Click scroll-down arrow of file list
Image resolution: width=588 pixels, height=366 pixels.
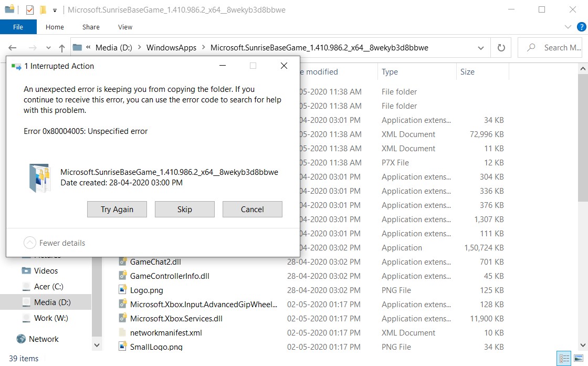pos(583,345)
